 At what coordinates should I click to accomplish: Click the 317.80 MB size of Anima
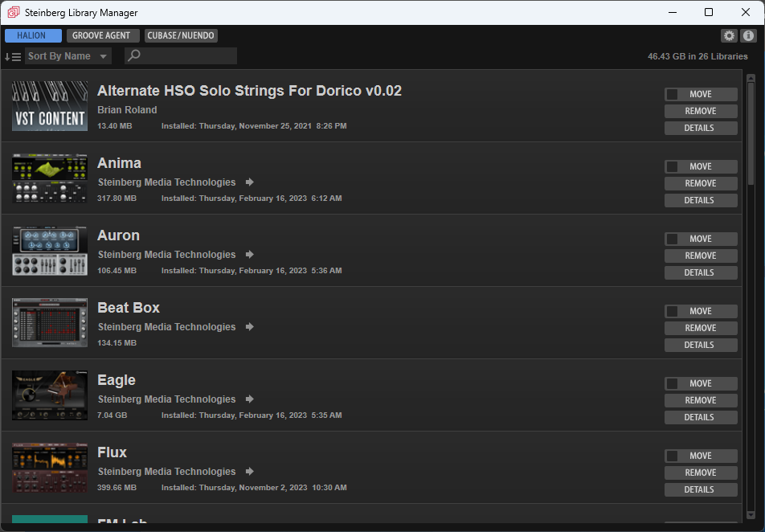(x=117, y=198)
